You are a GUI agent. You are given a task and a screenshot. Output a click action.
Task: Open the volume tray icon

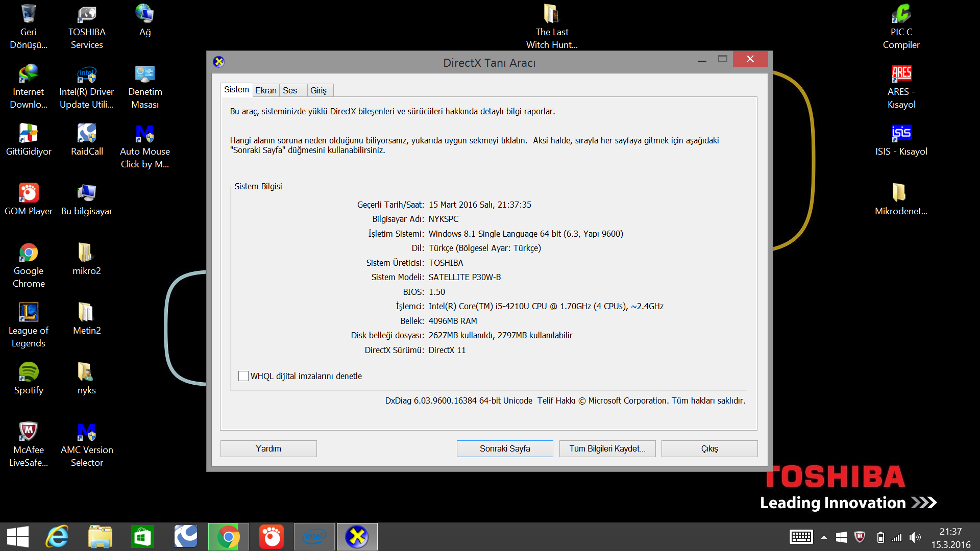click(x=915, y=537)
